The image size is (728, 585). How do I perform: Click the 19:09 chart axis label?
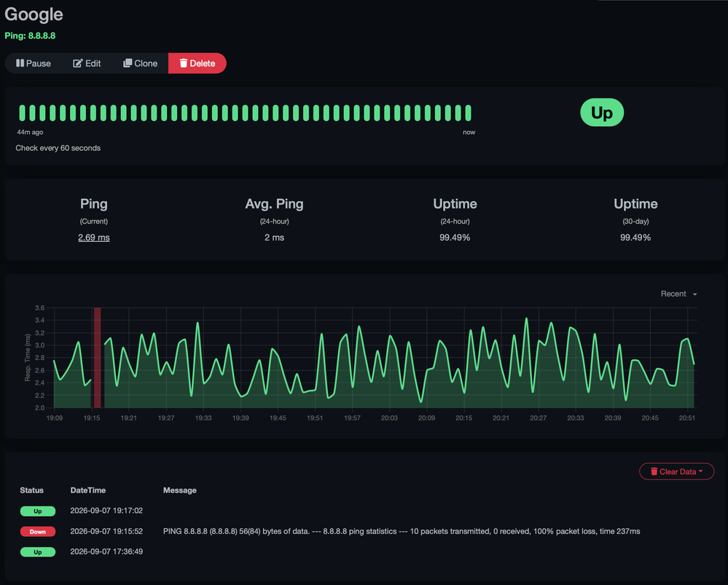[x=55, y=418]
